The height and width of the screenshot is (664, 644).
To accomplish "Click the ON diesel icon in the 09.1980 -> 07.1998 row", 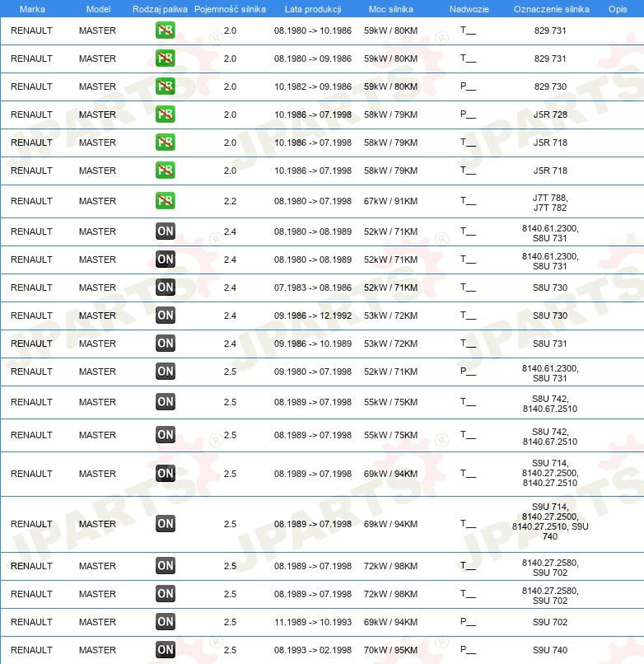I will coord(166,371).
